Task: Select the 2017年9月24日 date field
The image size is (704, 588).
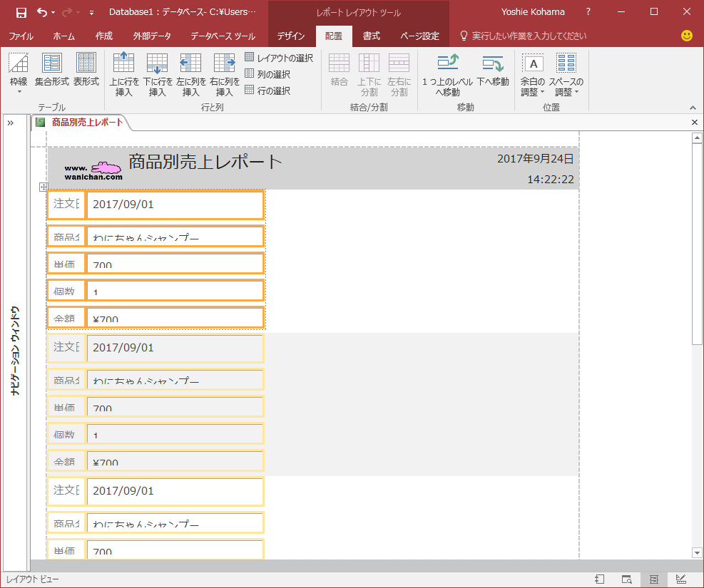Action: 535,159
